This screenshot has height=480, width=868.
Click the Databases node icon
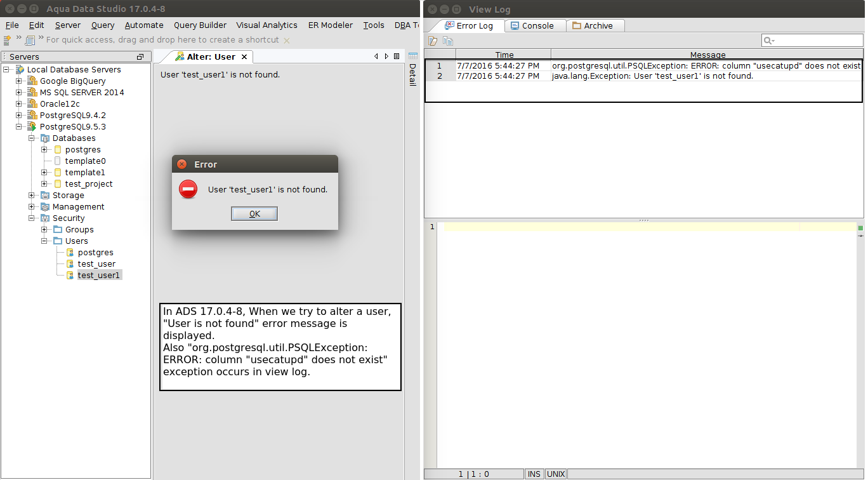point(44,138)
